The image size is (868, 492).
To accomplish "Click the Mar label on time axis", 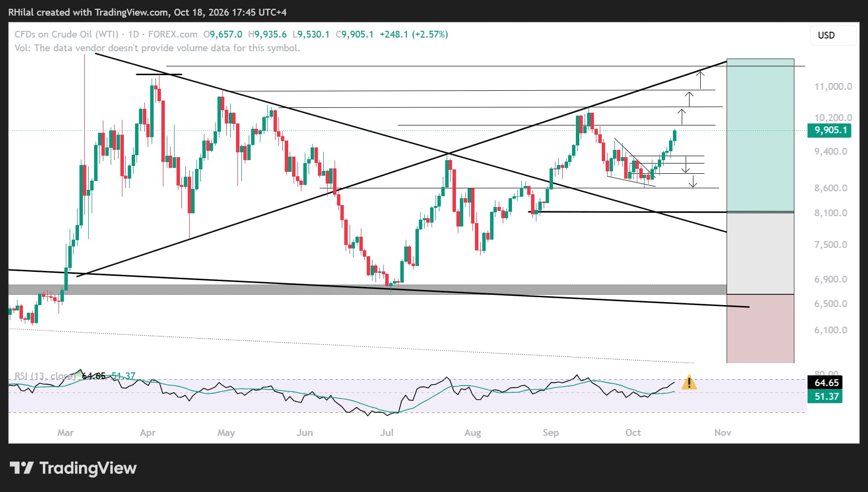I will (x=66, y=432).
